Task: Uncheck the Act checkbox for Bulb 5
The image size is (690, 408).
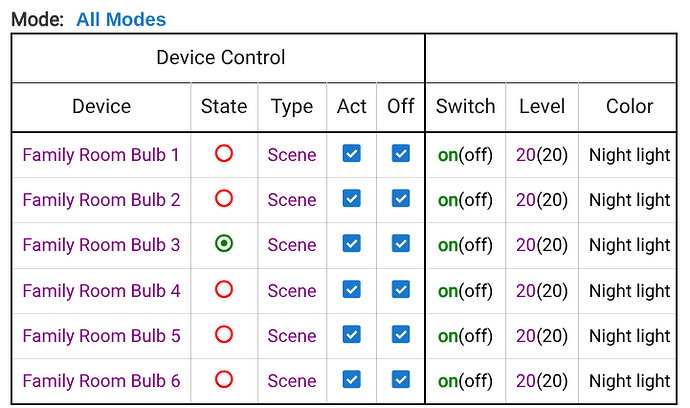Action: (x=351, y=335)
